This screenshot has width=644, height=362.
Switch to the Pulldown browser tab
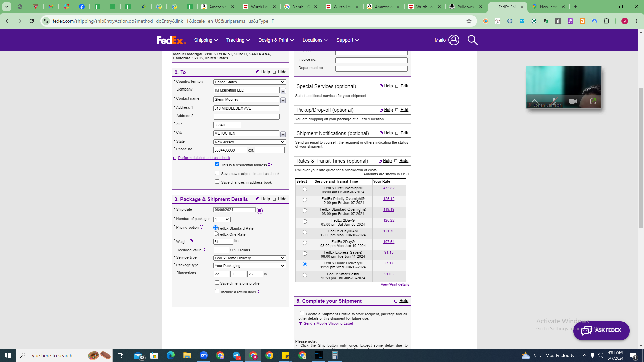point(466,7)
